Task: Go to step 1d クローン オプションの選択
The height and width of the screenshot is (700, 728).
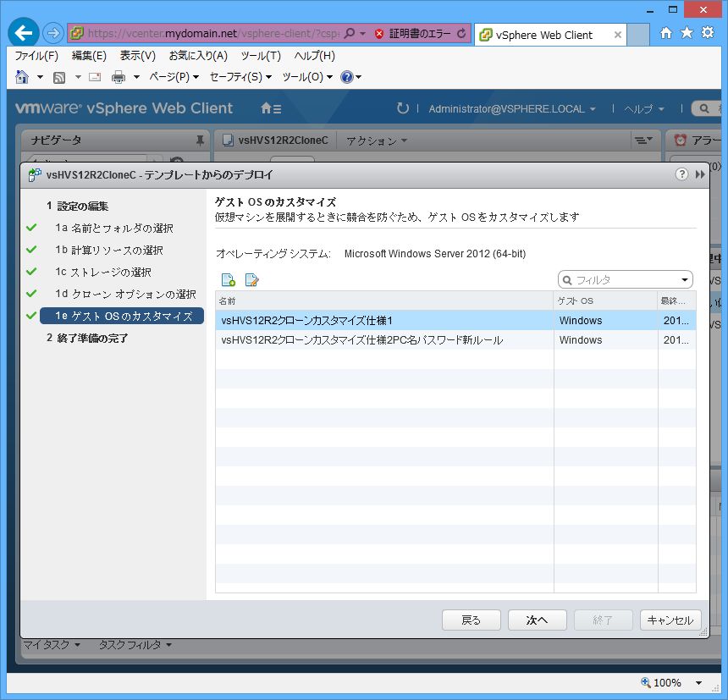Action: [125, 294]
